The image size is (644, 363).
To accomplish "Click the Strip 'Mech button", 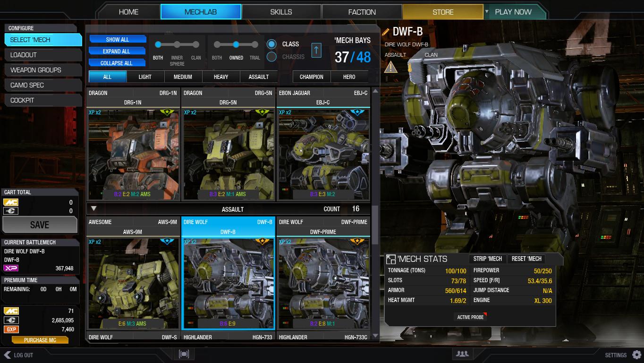I will pos(488,259).
